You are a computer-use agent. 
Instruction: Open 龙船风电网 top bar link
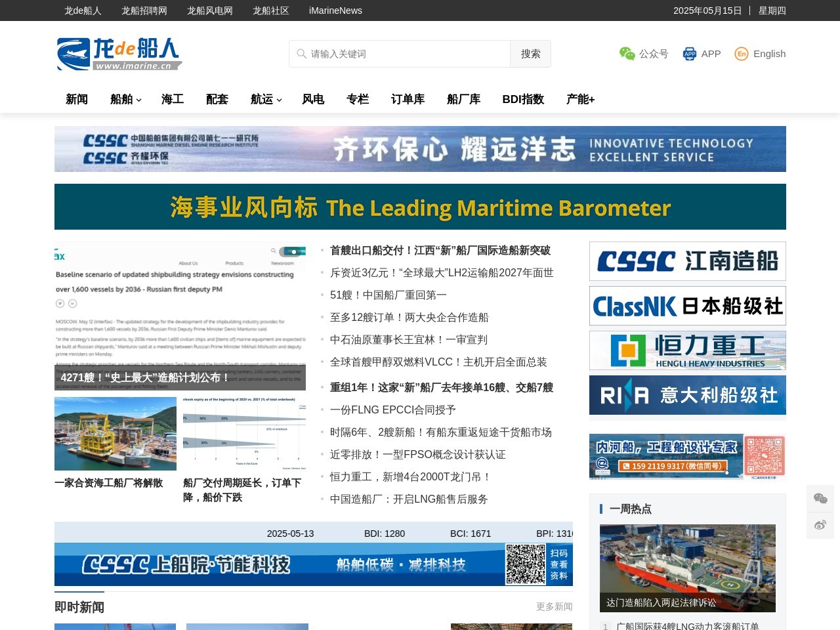click(210, 10)
